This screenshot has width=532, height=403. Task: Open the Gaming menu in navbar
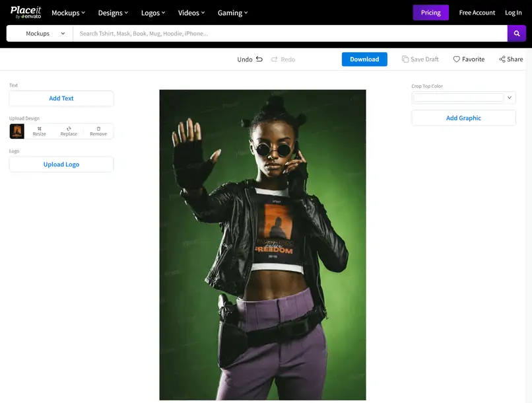(x=233, y=13)
